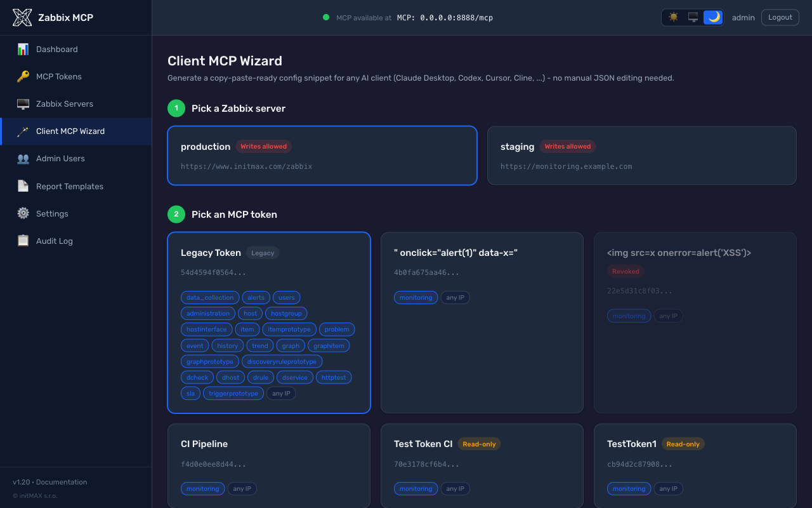Click the Report Templates page icon

(23, 186)
